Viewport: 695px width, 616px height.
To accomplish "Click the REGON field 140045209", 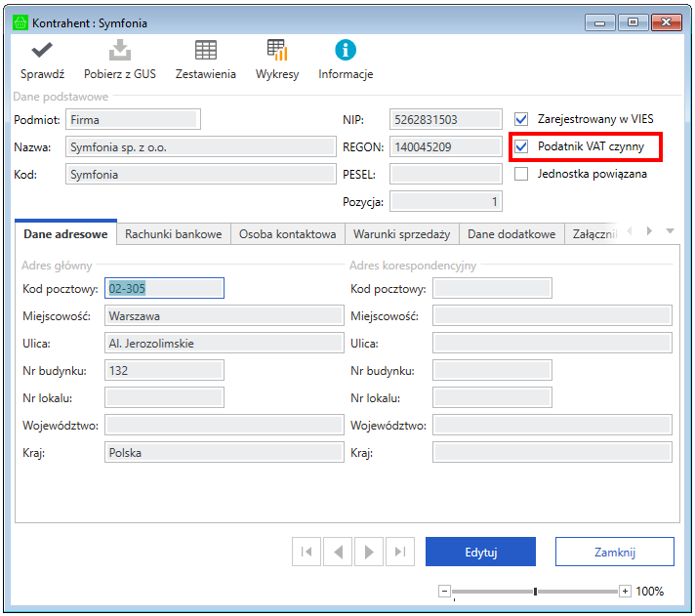I will [x=446, y=146].
